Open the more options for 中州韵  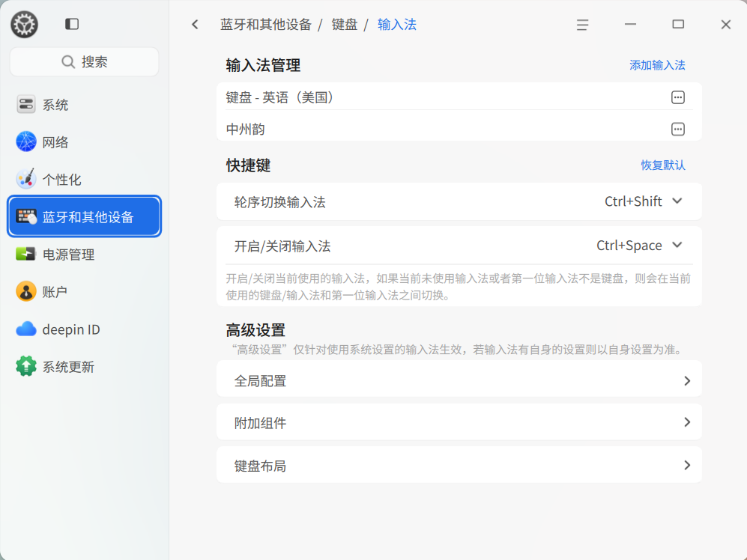677,129
